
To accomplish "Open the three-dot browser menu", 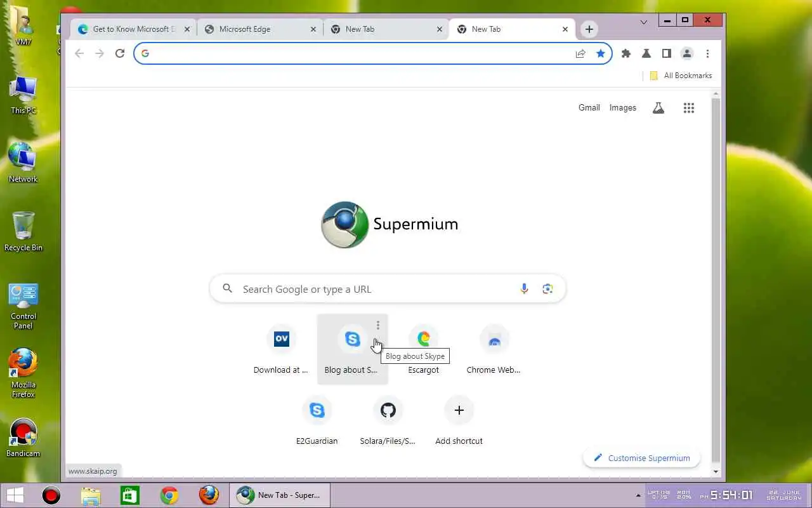I will tap(707, 53).
